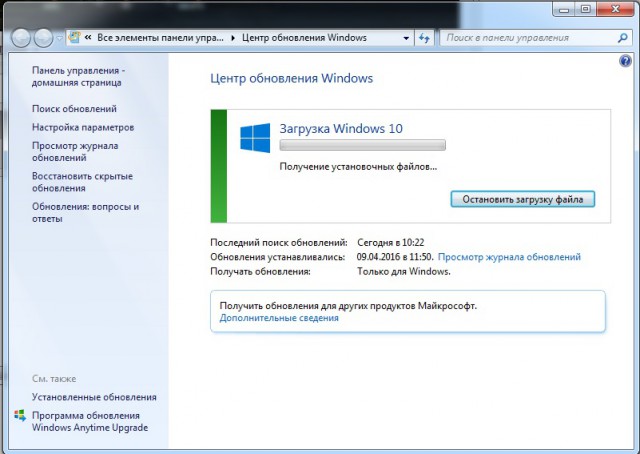This screenshot has width=640, height=454.
Task: Click the Windows 10 download progress bar
Action: (362, 145)
